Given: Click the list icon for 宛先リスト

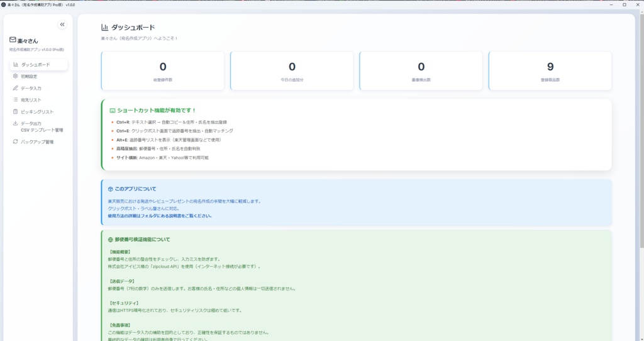Looking at the screenshot, I should pyautogui.click(x=15, y=99).
